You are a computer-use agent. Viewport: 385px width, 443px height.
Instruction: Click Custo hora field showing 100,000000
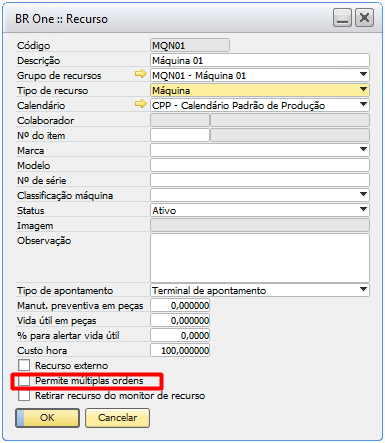tap(180, 350)
